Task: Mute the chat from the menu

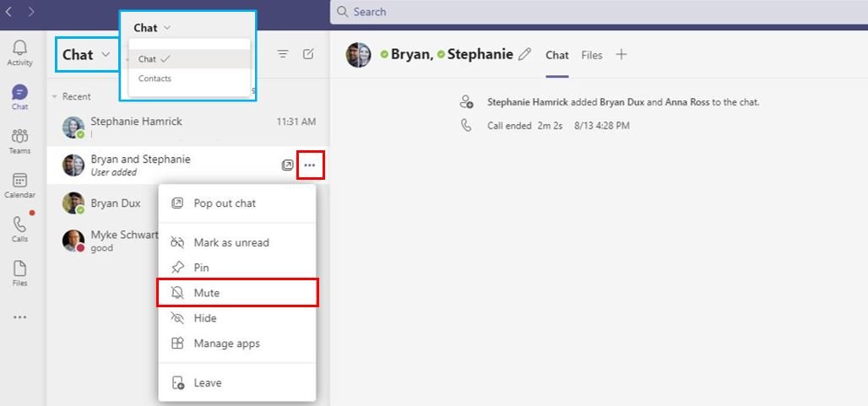Action: click(x=237, y=293)
